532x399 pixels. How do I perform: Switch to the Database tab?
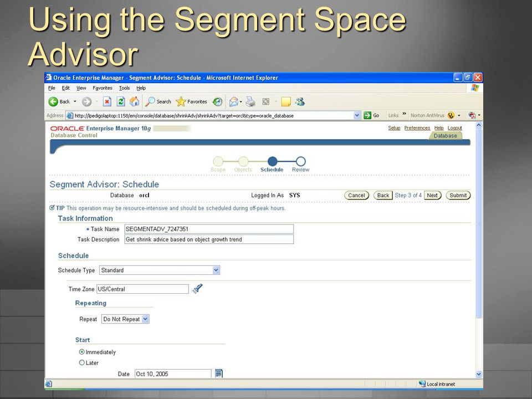pyautogui.click(x=445, y=135)
